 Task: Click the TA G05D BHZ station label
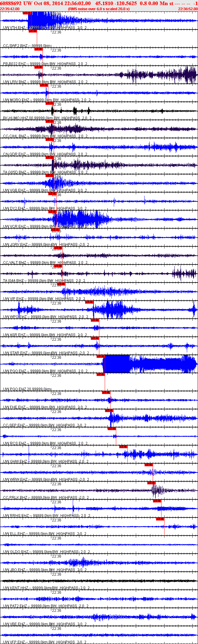click(45, 172)
